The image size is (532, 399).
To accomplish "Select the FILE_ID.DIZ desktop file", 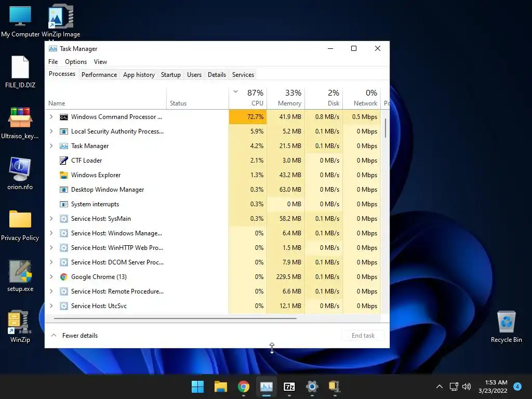I will (x=20, y=72).
